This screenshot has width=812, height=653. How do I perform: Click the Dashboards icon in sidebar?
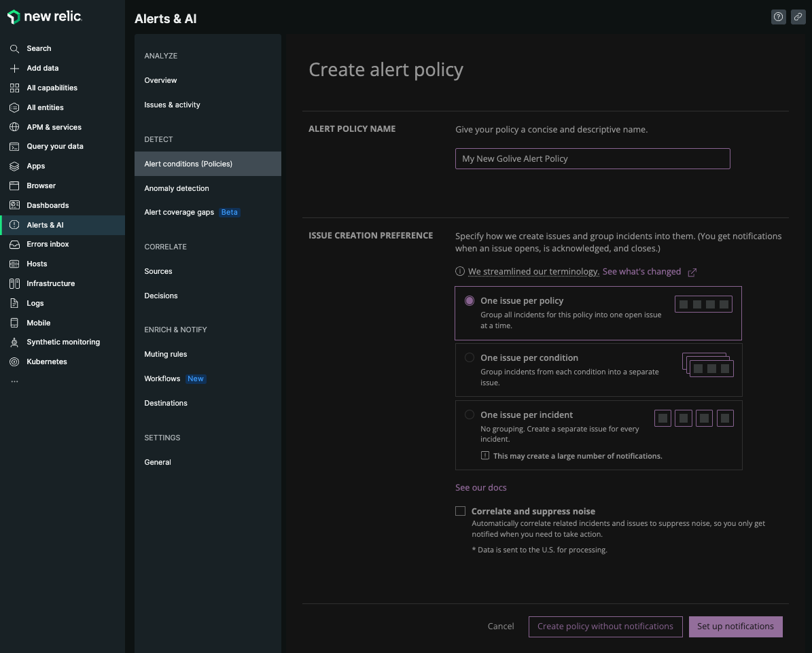coord(14,205)
